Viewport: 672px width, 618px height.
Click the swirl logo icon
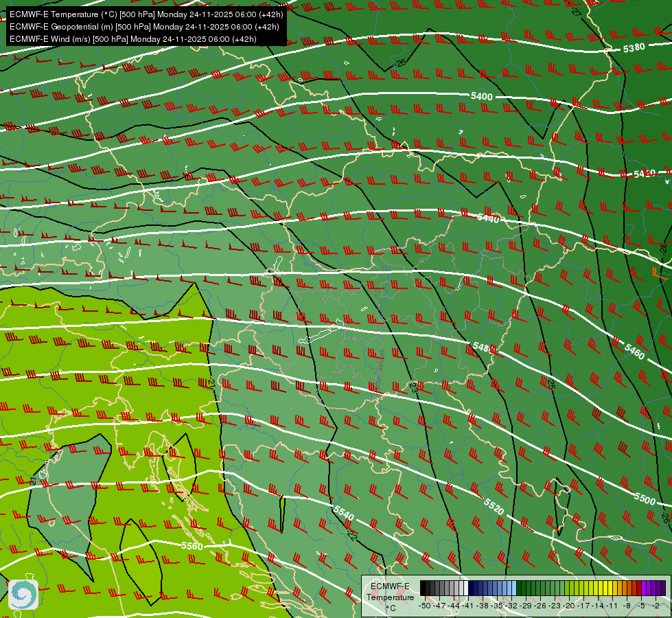click(23, 594)
